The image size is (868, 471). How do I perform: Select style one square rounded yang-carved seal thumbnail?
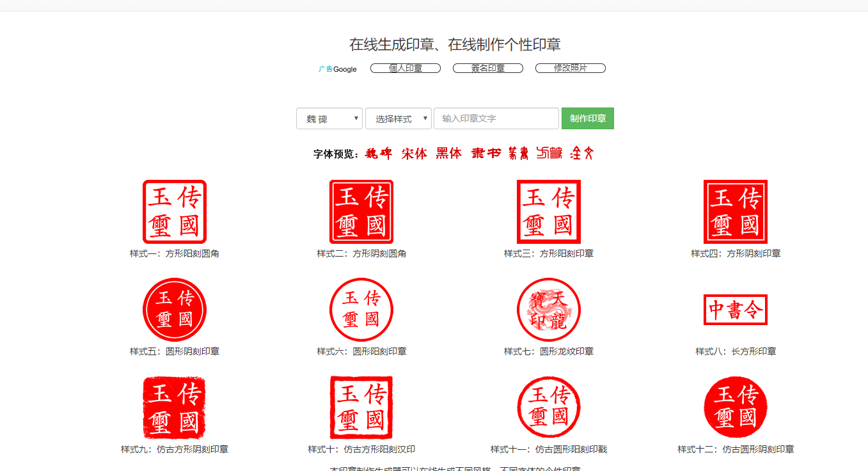[174, 212]
